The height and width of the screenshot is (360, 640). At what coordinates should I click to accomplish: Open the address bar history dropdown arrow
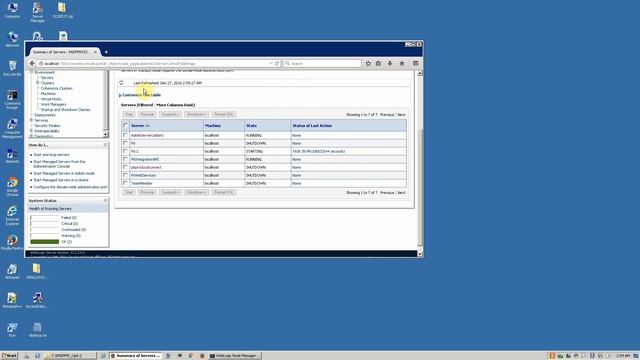[271, 63]
